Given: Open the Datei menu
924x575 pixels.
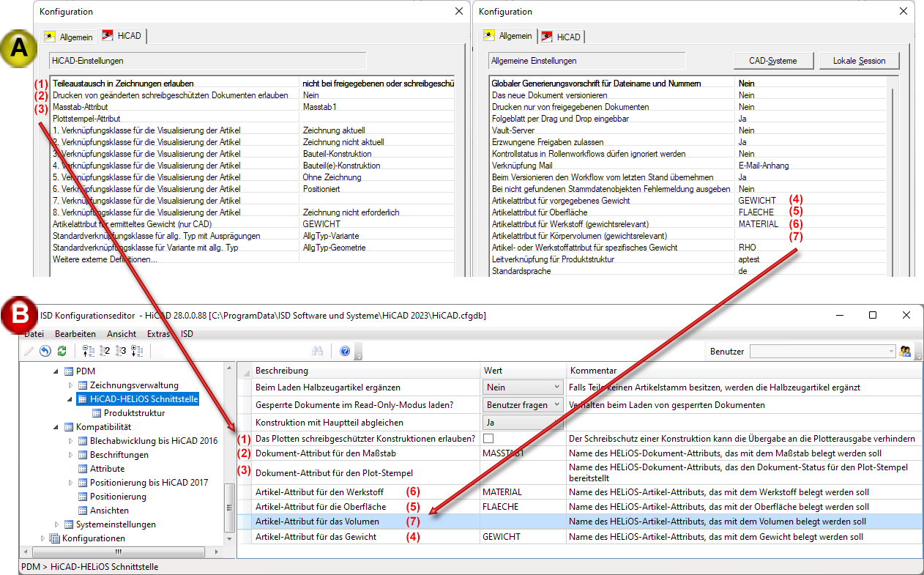Looking at the screenshot, I should point(34,333).
